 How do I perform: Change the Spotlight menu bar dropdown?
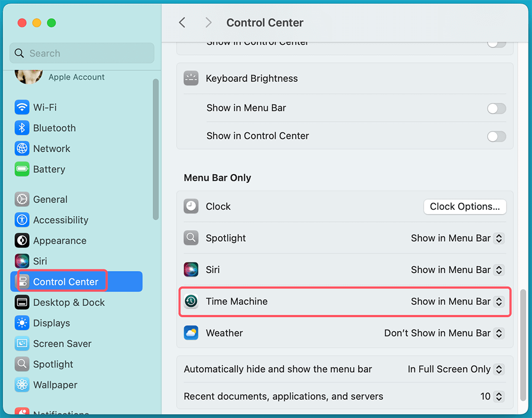click(457, 238)
